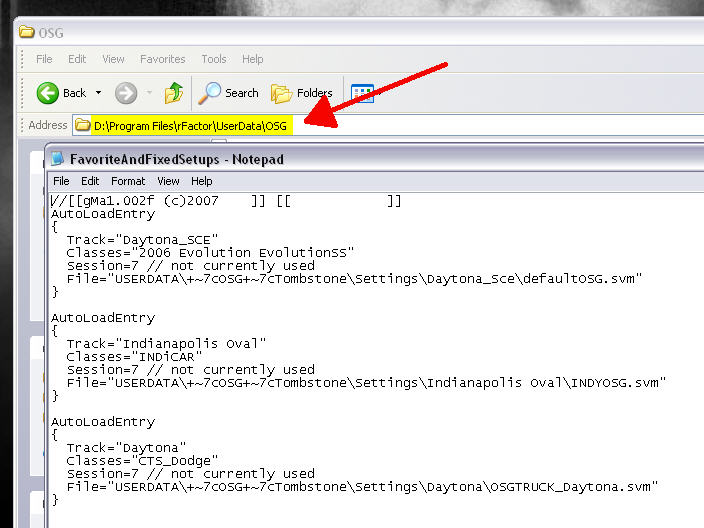
Task: Click the Track="Daytona_SCE" line
Action: 142,240
